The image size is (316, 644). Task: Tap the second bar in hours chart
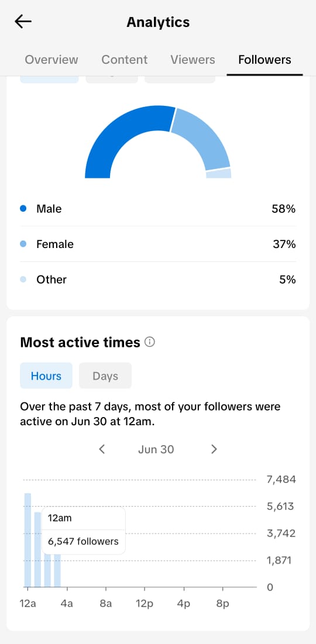coord(37,550)
